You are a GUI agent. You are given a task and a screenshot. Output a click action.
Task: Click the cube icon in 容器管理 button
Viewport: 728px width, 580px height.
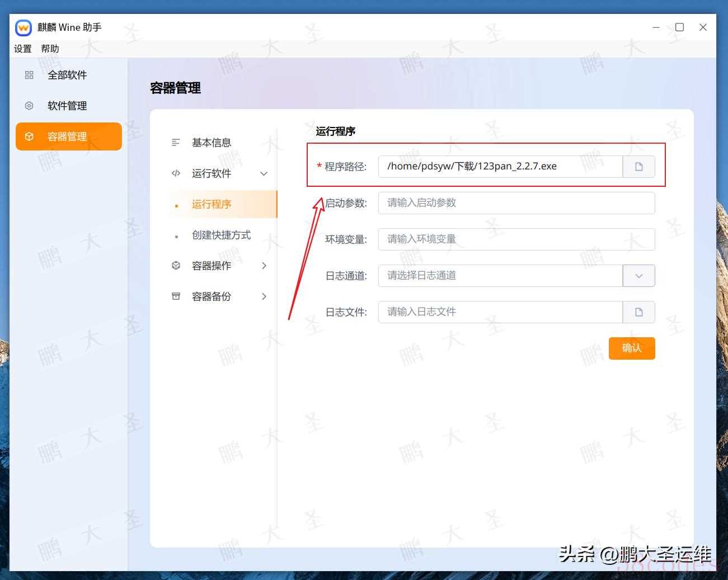click(x=29, y=136)
